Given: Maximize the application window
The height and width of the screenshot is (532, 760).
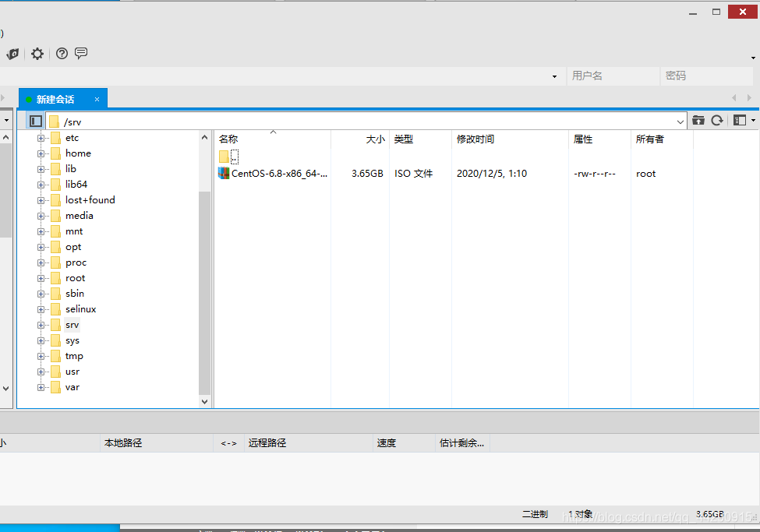Looking at the screenshot, I should (716, 12).
